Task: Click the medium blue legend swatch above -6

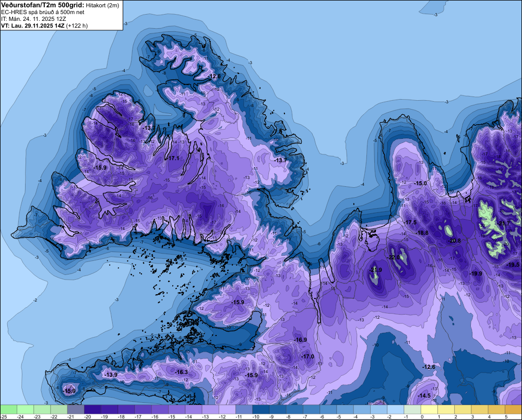Action: [328, 410]
